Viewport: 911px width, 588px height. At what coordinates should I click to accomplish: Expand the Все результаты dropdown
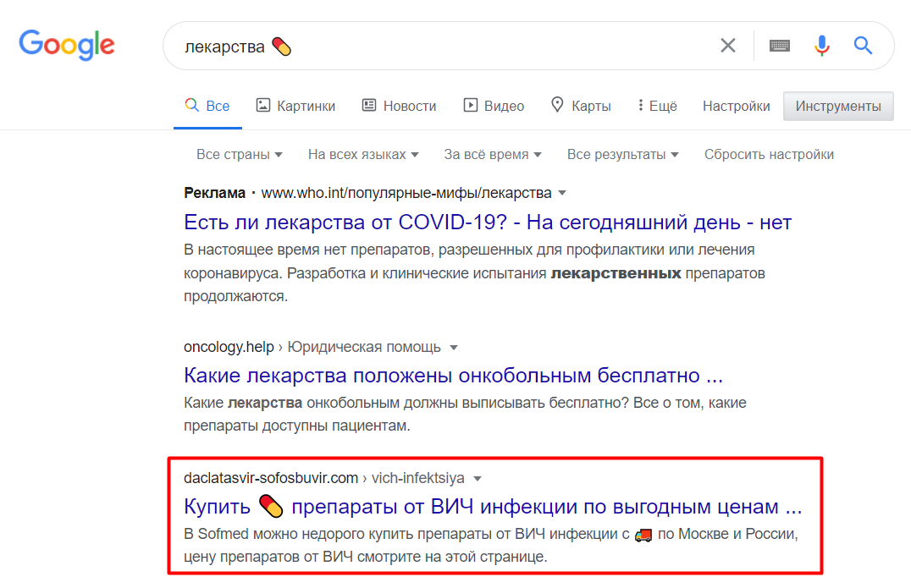pyautogui.click(x=623, y=154)
